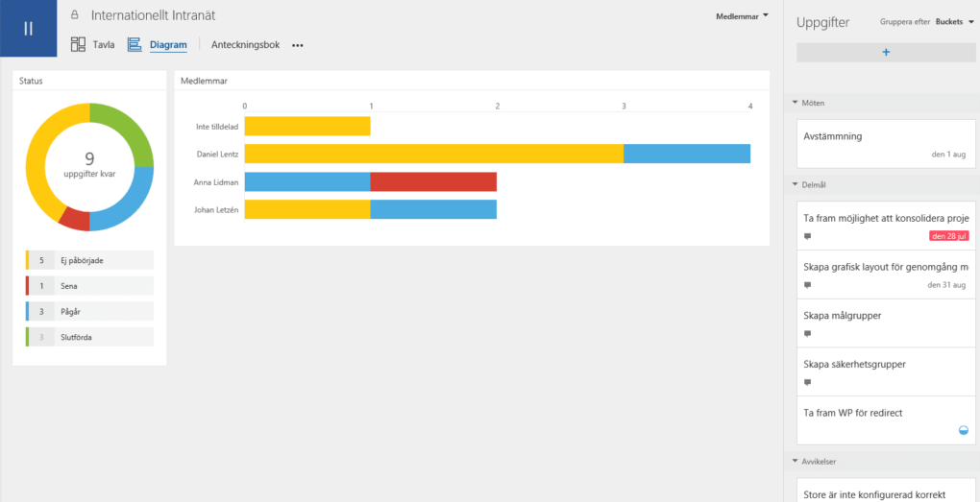Open the Medlemmar dropdown at top
Viewport: 980px width, 502px height.
pyautogui.click(x=742, y=16)
